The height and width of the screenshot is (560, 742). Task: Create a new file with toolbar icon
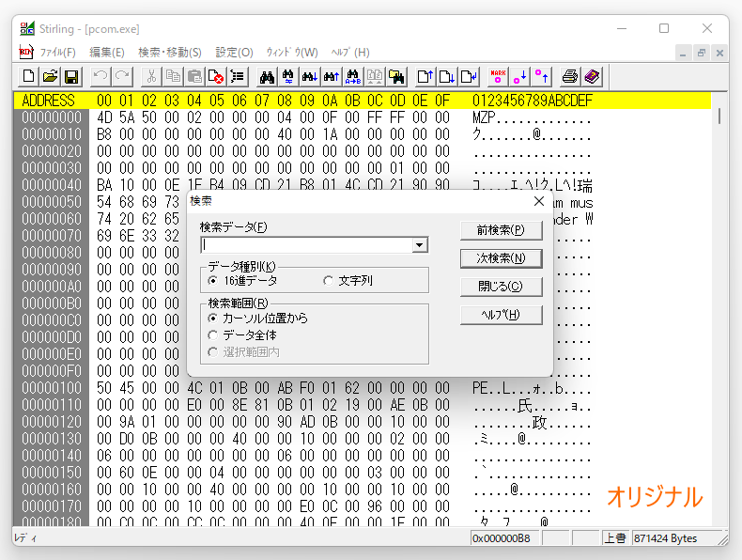pos(28,77)
